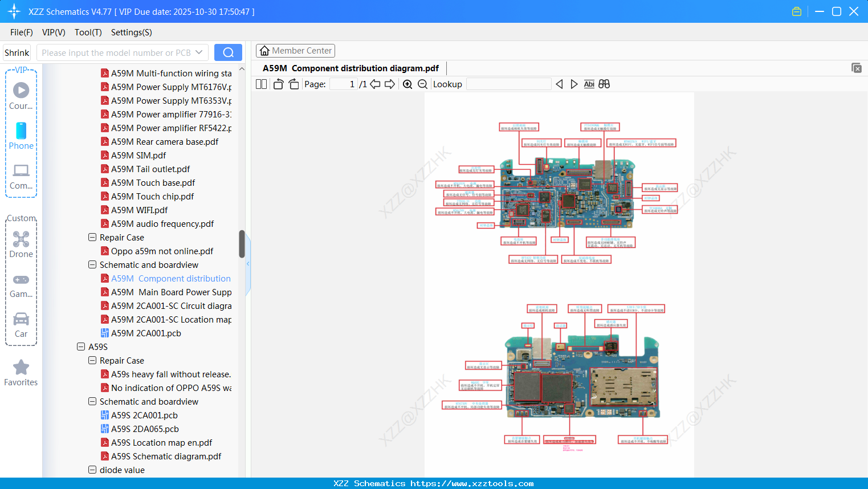Click the blue search button
The height and width of the screenshot is (489, 868).
point(228,52)
